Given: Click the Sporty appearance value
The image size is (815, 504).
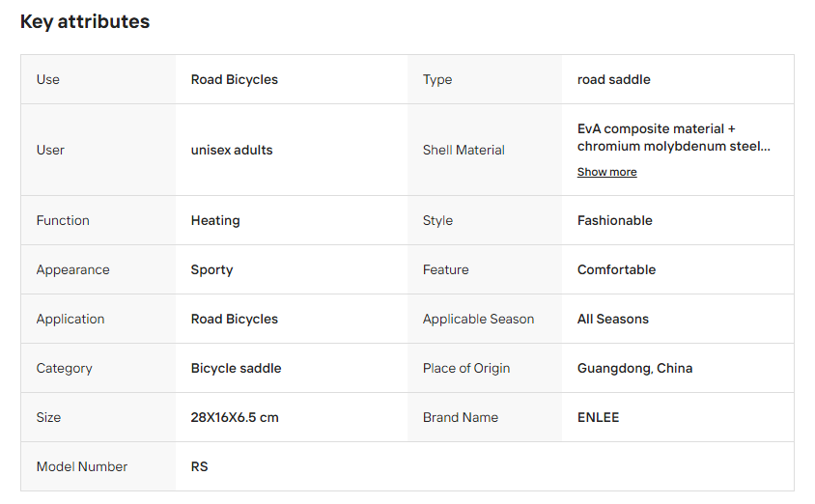Looking at the screenshot, I should click(211, 270).
